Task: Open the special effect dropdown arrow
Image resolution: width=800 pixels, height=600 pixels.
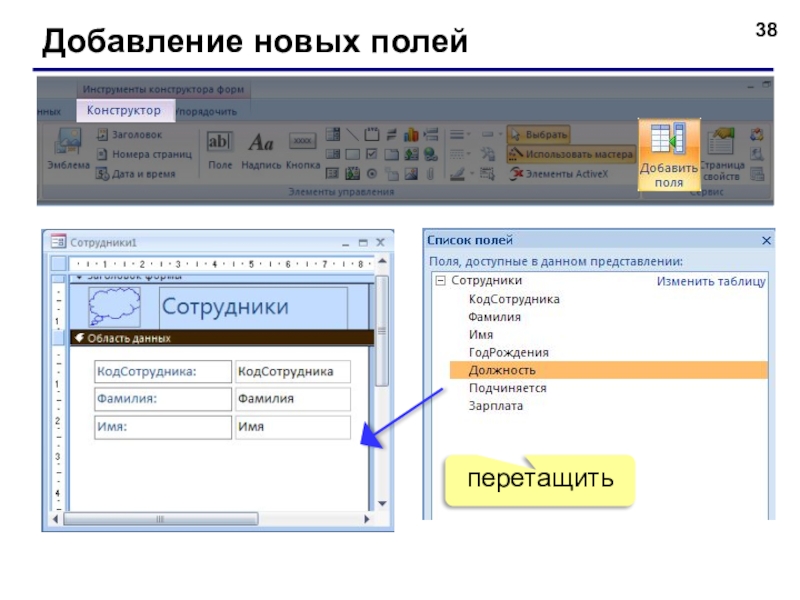Action: pyautogui.click(x=501, y=135)
